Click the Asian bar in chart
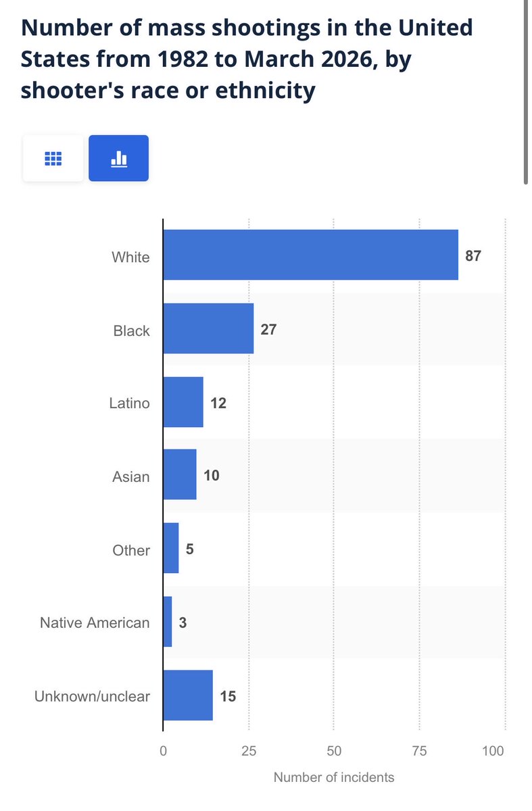The width and height of the screenshot is (532, 811). click(x=180, y=475)
